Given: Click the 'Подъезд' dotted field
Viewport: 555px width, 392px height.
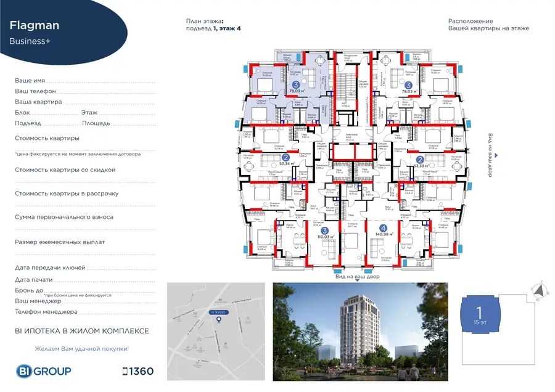Looking at the screenshot, I should point(60,123).
